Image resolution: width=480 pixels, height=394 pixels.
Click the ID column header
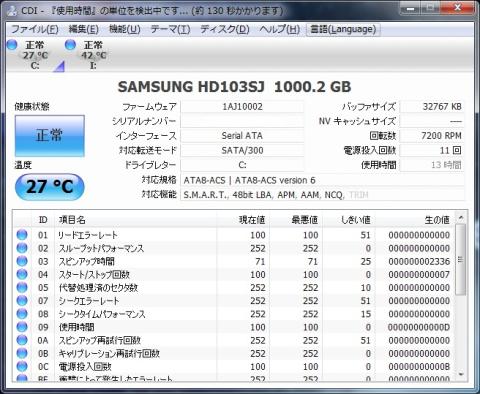click(x=43, y=220)
